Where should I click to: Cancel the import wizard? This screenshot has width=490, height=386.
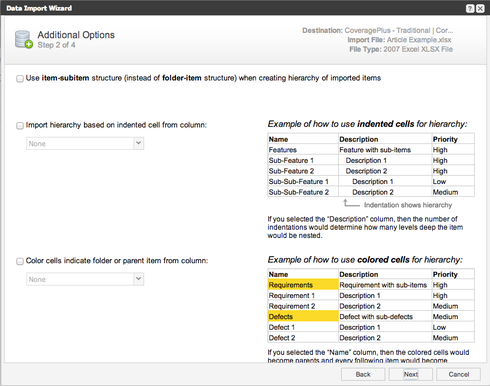pos(459,374)
